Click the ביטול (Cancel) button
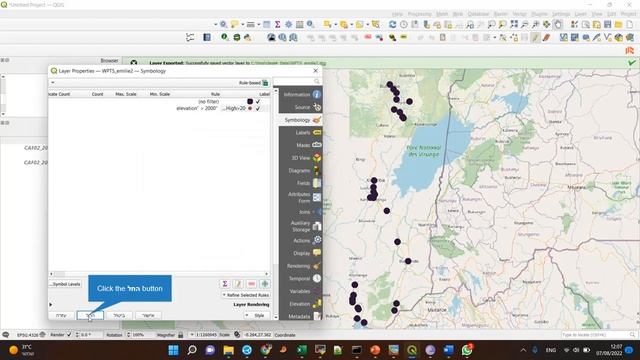640x360 pixels. click(119, 315)
